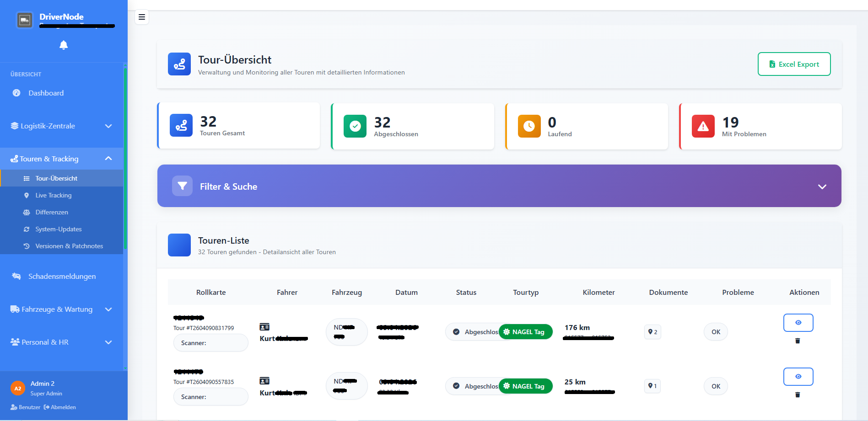View tour T2604090831799 with eye button
This screenshot has width=868, height=421.
798,323
